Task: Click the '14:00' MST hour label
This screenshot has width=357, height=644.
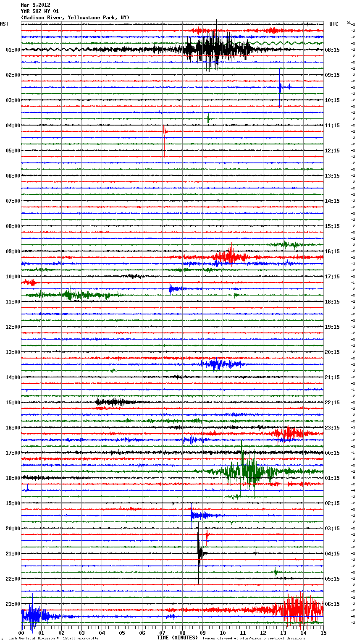Action: 13,377
